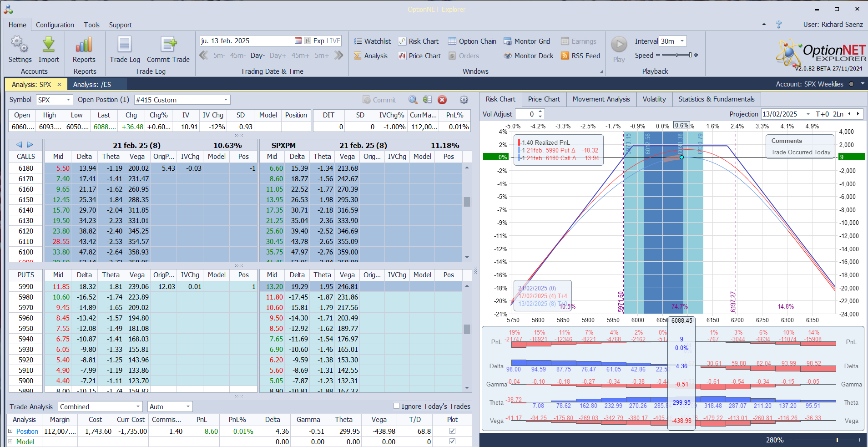Toggle the Model row Plot checkbox
Viewport: 868px width, 447px height.
coord(452,442)
